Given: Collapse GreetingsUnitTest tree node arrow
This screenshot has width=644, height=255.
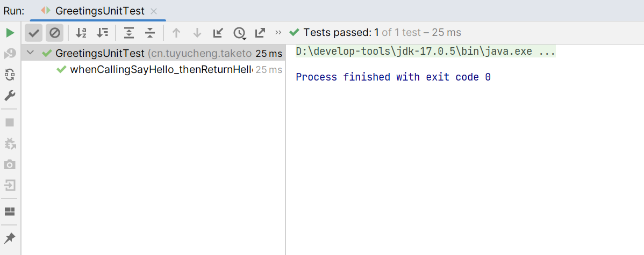Looking at the screenshot, I should coord(30,53).
